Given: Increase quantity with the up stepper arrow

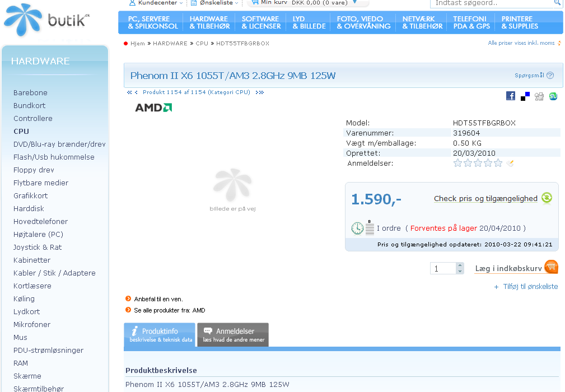Looking at the screenshot, I should 460,265.
